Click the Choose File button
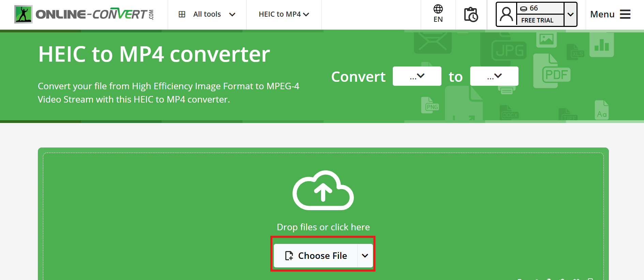644x280 pixels. coord(316,255)
